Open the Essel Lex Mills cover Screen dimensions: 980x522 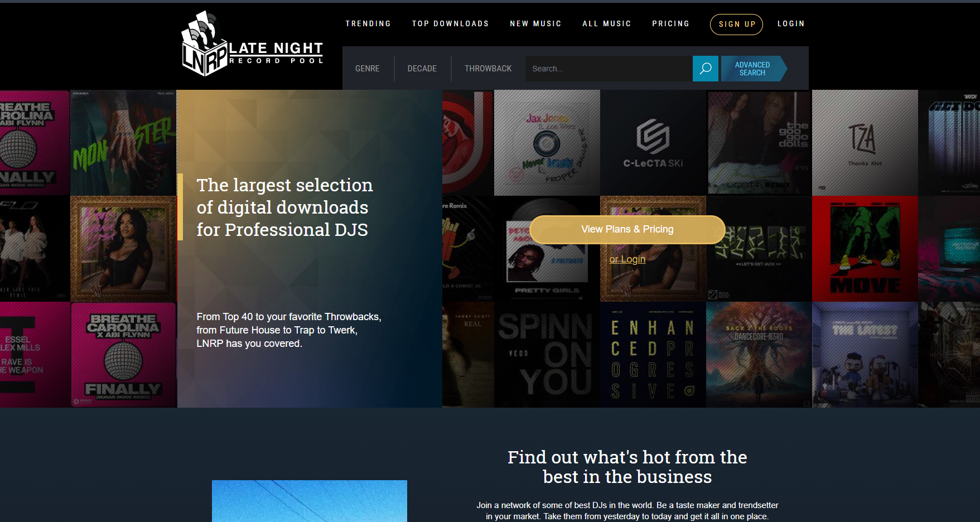[x=35, y=355]
